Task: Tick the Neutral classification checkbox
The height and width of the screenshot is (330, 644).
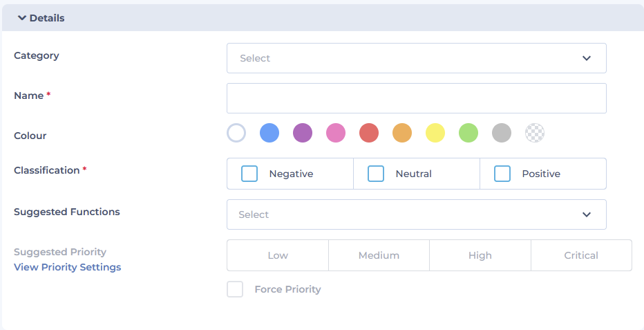Action: pyautogui.click(x=376, y=174)
